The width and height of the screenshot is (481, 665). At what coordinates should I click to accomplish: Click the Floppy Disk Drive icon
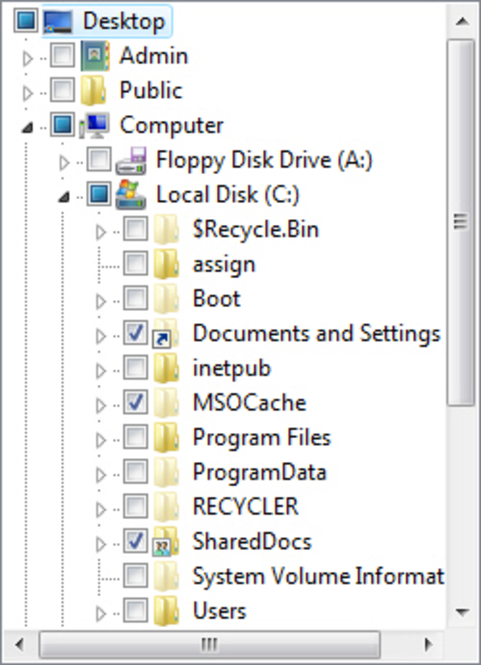131,160
